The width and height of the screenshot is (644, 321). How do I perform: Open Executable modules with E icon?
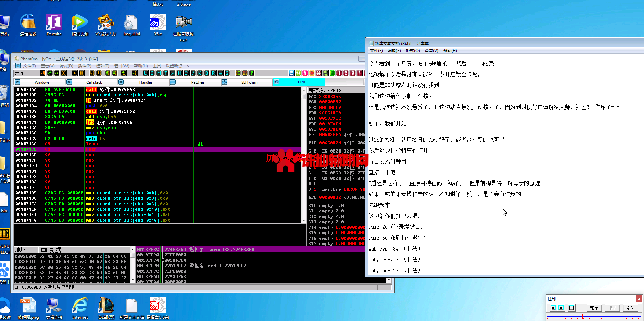152,73
